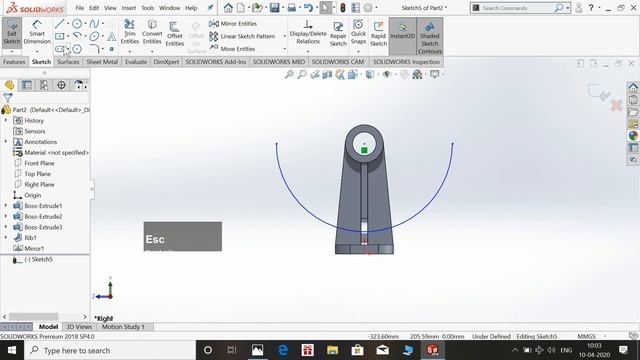The height and width of the screenshot is (360, 640).
Task: Switch to the Sheet Metal tab
Action: click(102, 62)
